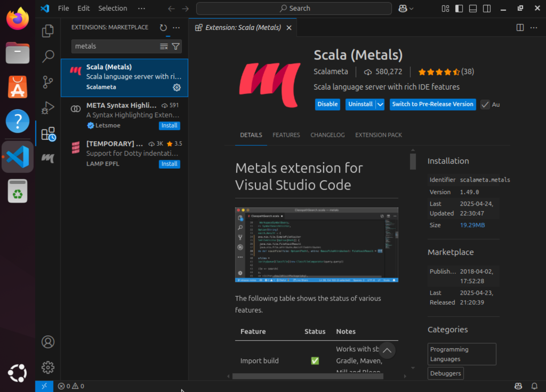Viewport: 546px width, 392px height.
Task: Open Extensions view more actions menu
Action: coord(176,27)
